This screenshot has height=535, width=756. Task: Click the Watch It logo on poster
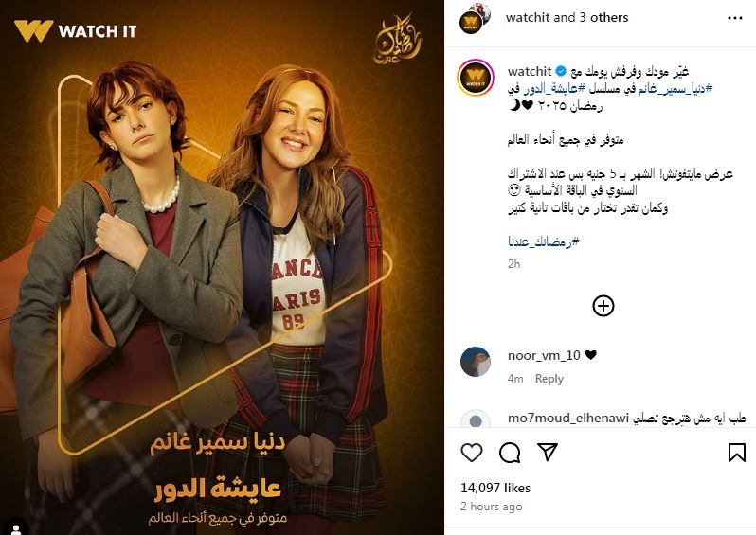tap(76, 31)
